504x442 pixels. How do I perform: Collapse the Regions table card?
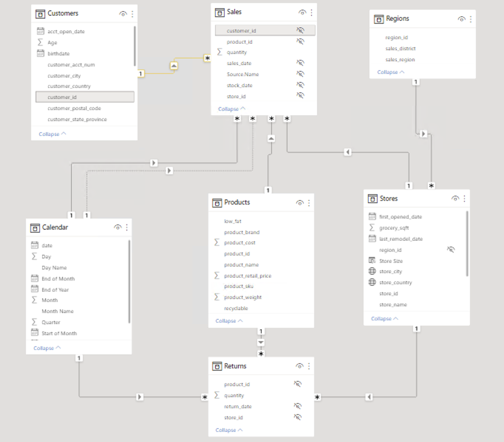tap(391, 72)
